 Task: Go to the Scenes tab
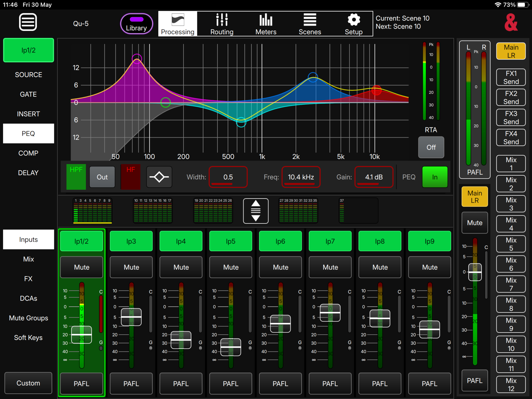point(310,24)
